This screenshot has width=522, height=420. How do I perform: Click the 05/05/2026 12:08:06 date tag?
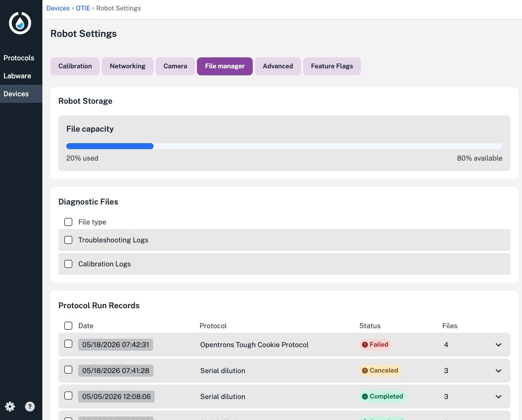tap(117, 397)
